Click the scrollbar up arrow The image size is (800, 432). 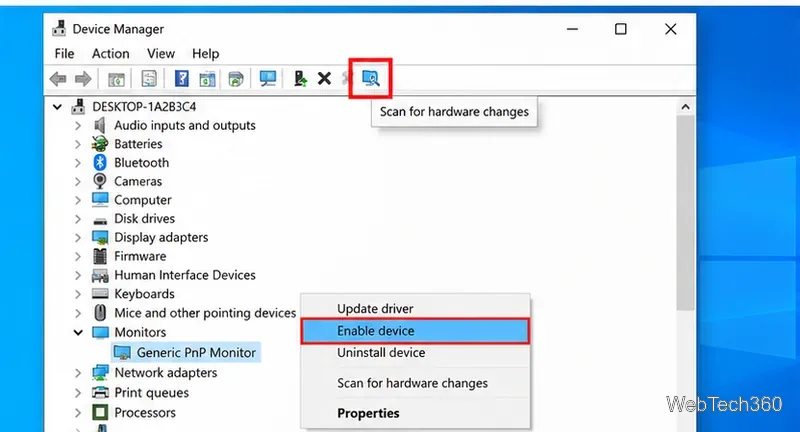685,107
